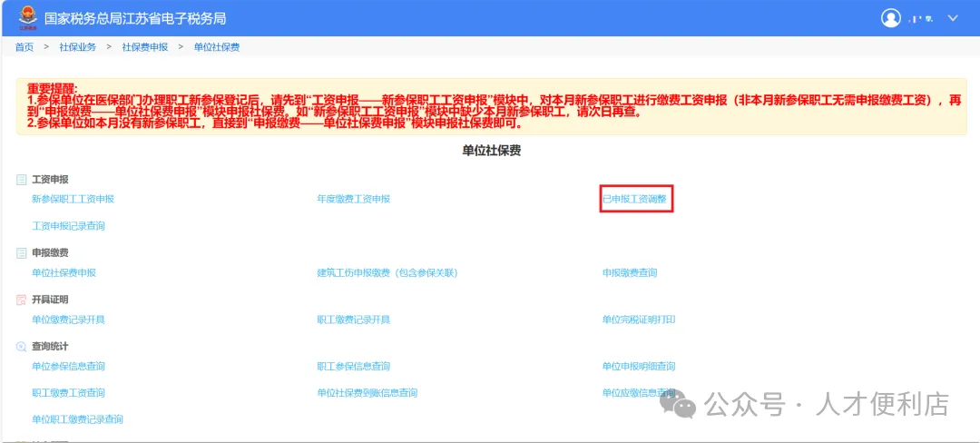Expand the account dropdown chevron in header
Viewport: 980px width, 443px height.
953,18
